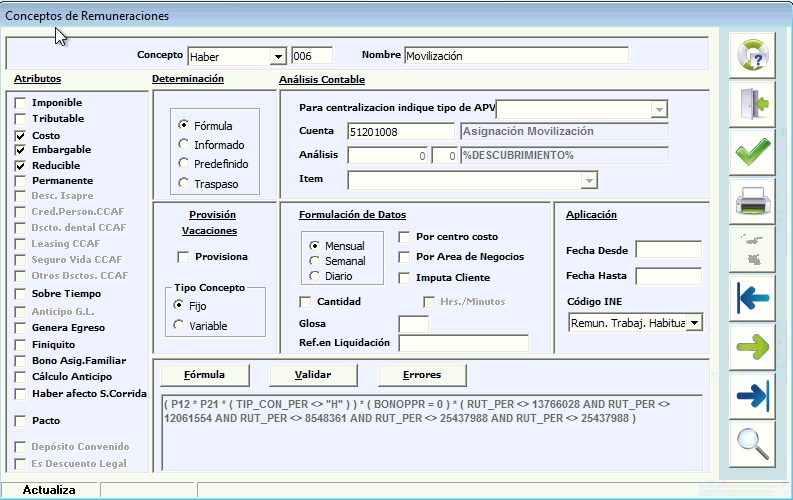Click the Fórmula button
Image resolution: width=793 pixels, height=500 pixels.
coord(204,375)
